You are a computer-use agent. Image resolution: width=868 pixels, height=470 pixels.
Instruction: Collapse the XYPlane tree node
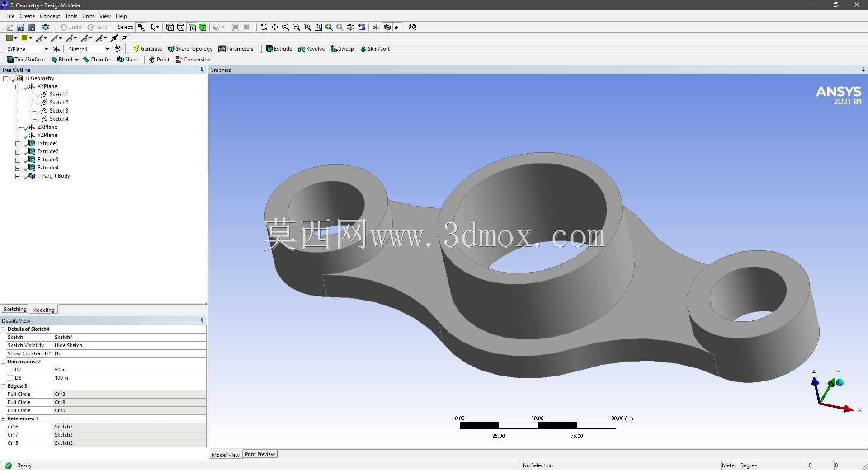[x=18, y=86]
